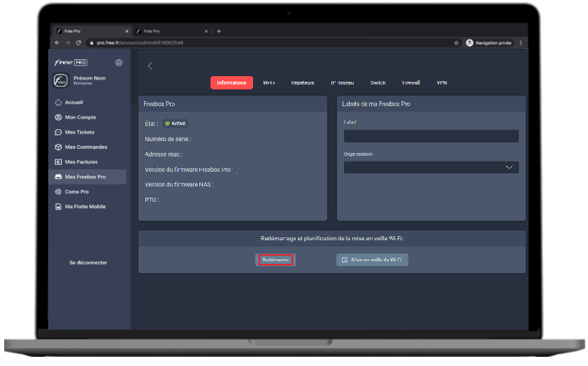
Task: Open Mes Factures invoice icon
Action: (x=58, y=162)
